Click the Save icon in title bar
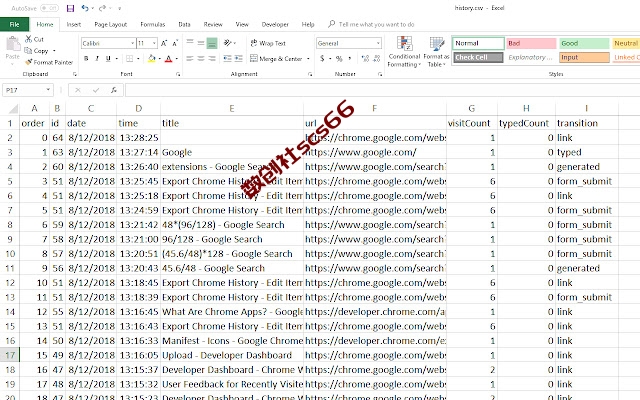 coord(70,8)
